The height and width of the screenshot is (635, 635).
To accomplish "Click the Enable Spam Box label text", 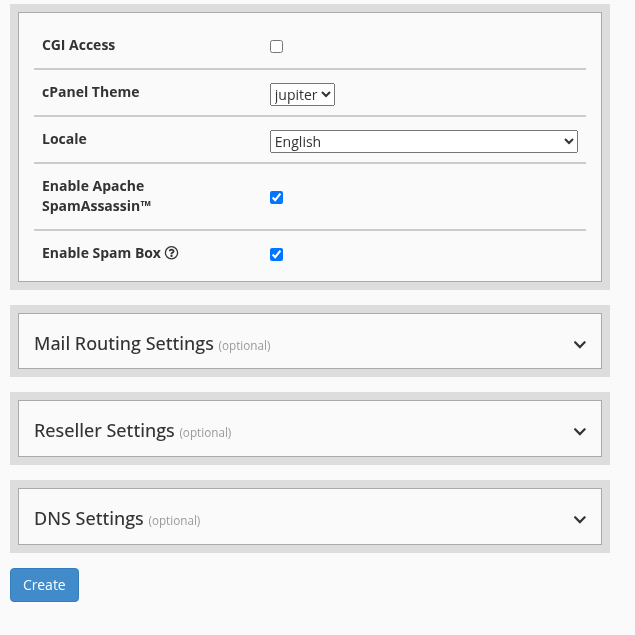I will click(x=101, y=253).
